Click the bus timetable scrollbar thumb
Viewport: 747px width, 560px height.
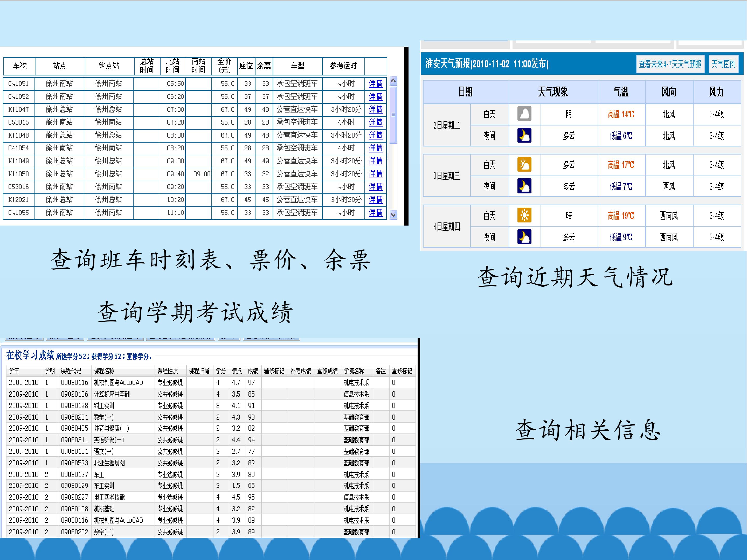click(x=393, y=115)
